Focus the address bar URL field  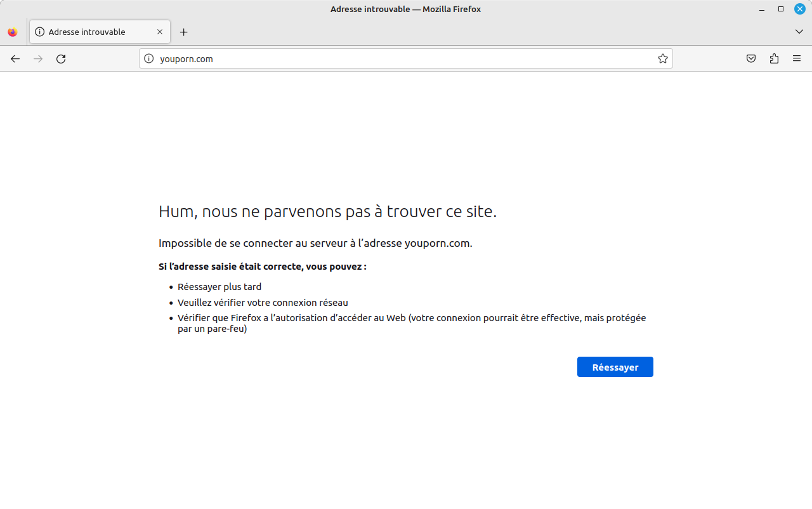coord(406,59)
